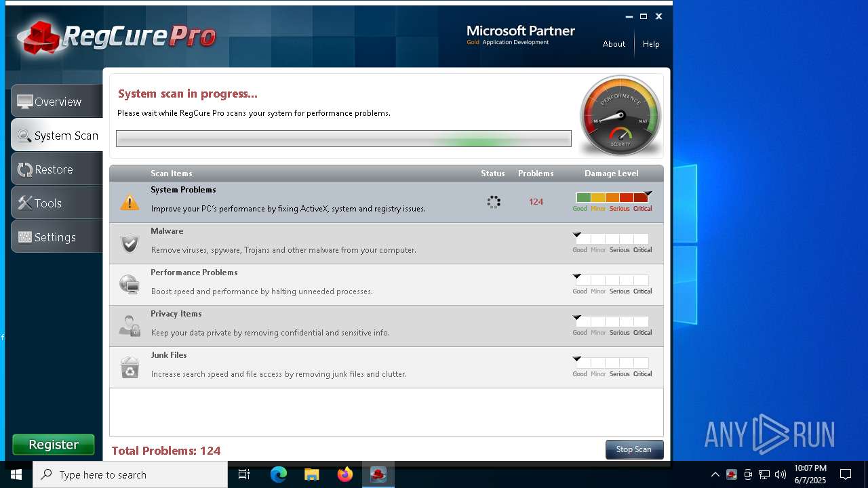Open the About link

pyautogui.click(x=614, y=44)
